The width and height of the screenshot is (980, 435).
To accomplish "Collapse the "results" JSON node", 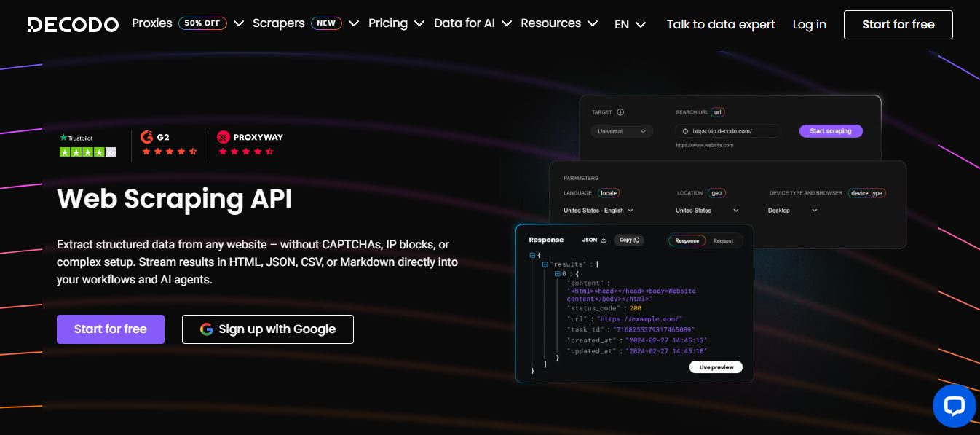I will click(545, 264).
